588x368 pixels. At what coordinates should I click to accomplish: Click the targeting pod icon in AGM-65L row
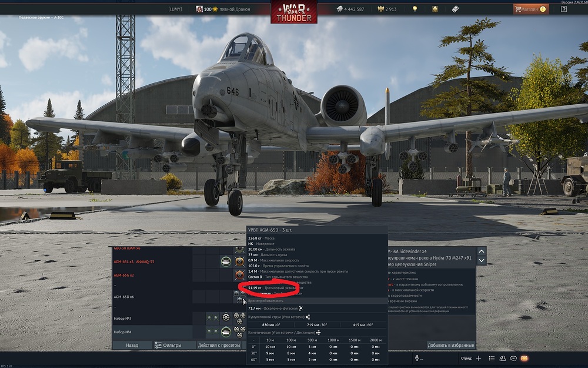[226, 262]
